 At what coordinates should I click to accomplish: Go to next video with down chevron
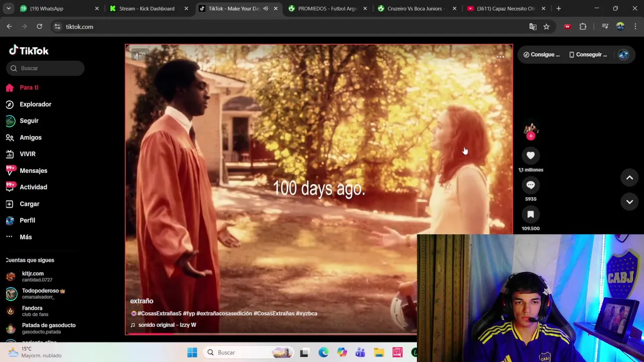coord(629,202)
